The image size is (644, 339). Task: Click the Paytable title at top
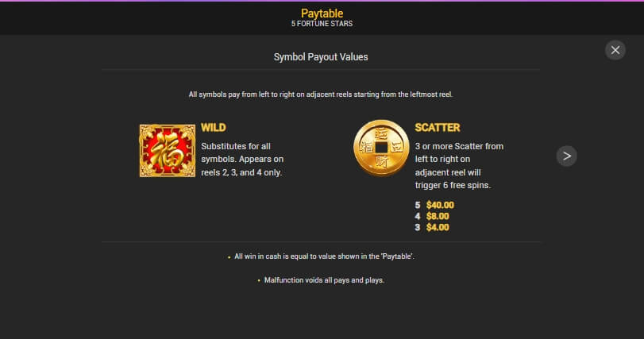coord(322,13)
